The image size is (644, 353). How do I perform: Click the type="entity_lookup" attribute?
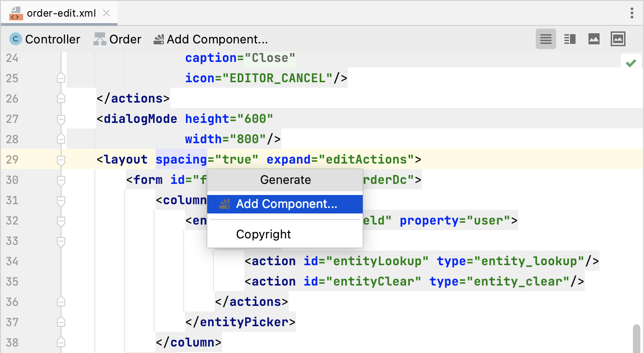(510, 261)
